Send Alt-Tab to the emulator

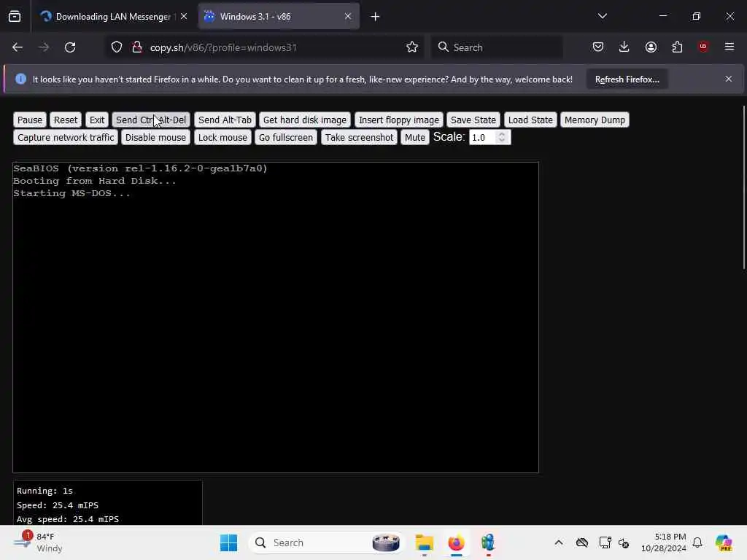pyautogui.click(x=225, y=120)
